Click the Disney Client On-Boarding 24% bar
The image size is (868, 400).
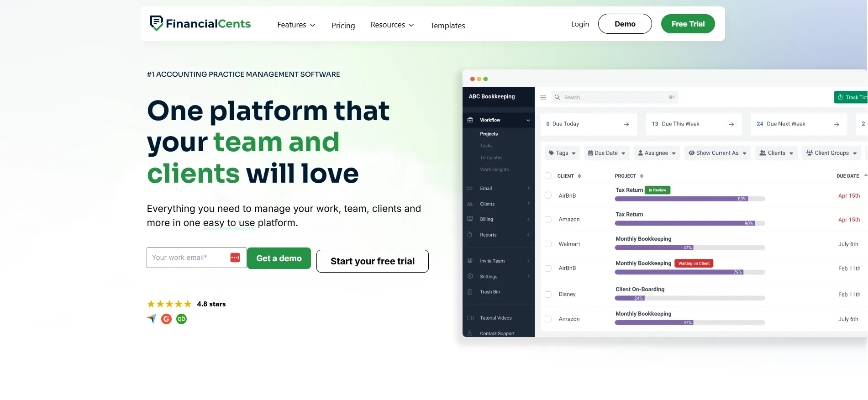coord(689,298)
